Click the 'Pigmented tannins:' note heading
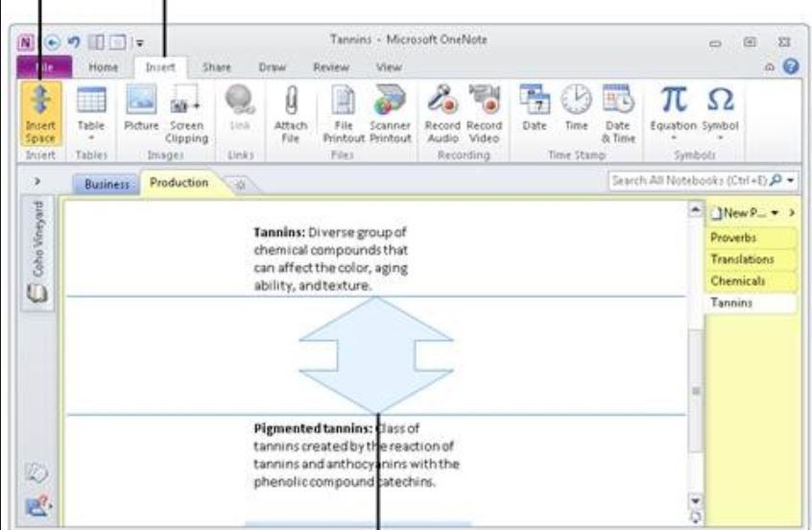The image size is (812, 530). 313,428
